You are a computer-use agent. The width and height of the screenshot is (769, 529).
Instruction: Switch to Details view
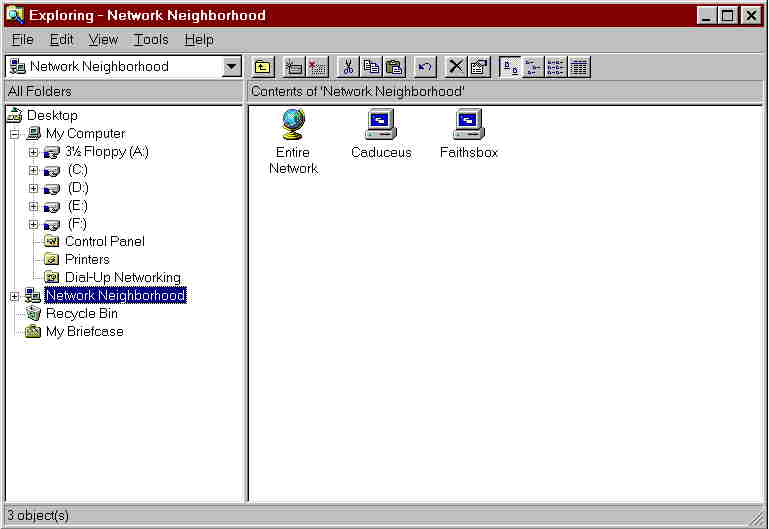[x=579, y=67]
